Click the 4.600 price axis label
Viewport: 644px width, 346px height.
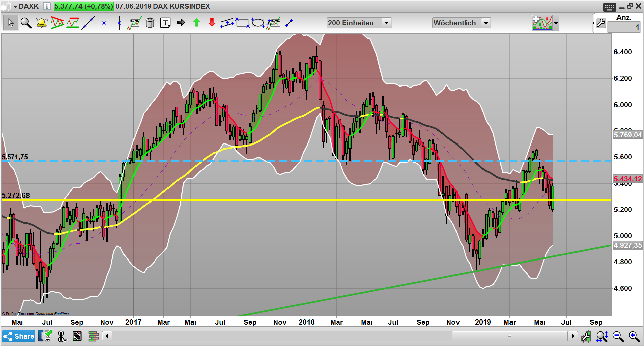tap(623, 288)
